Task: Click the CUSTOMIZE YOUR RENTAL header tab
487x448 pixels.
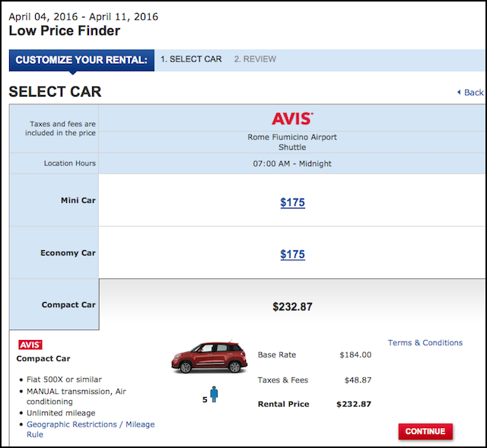Action: 81,60
